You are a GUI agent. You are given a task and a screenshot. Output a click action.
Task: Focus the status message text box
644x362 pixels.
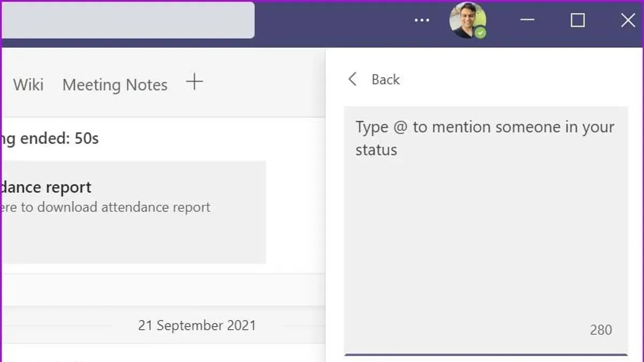[x=486, y=230]
